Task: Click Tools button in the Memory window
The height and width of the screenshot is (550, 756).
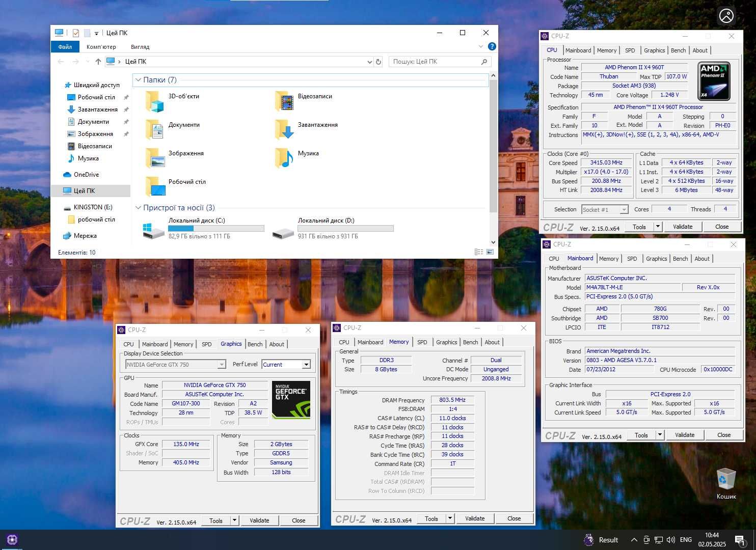Action: pyautogui.click(x=431, y=518)
